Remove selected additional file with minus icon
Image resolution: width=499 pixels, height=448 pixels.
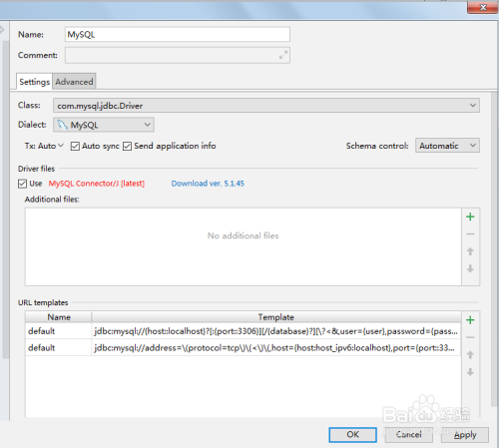tap(470, 234)
